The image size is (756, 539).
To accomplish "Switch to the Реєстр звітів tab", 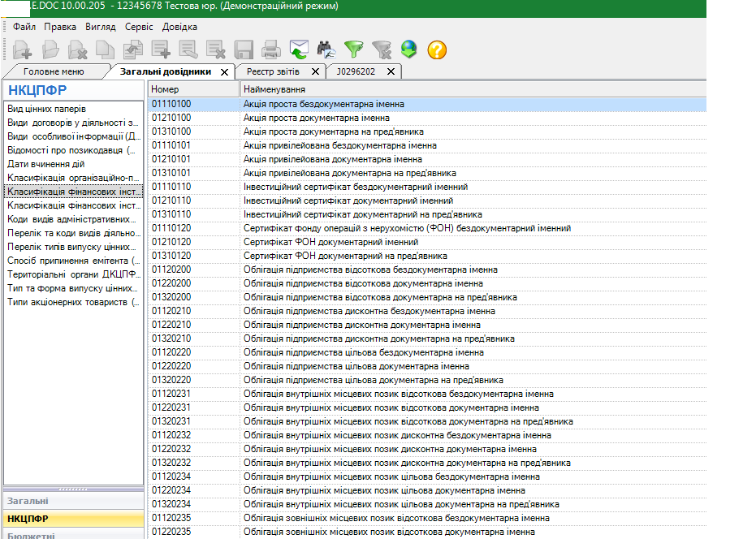I will coord(273,71).
